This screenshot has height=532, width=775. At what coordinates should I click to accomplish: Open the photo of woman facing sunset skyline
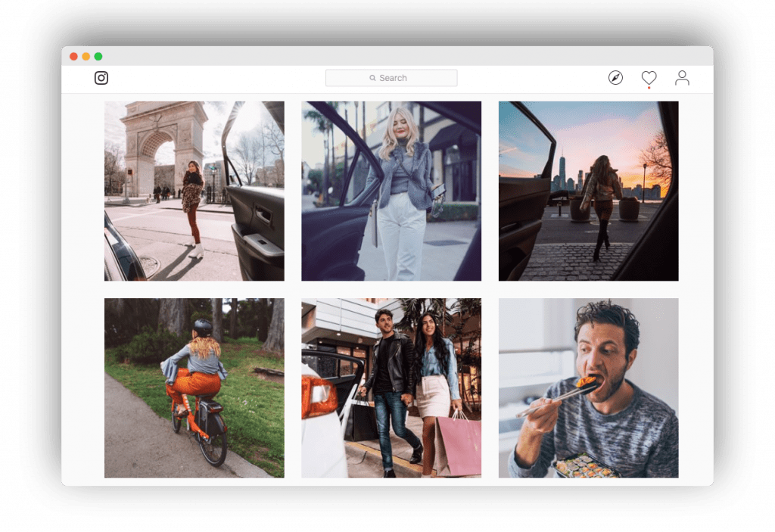pos(589,191)
